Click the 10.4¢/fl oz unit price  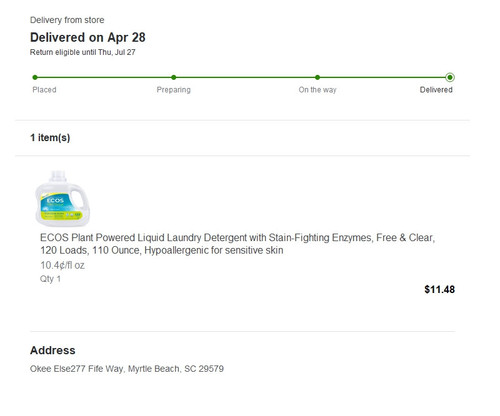(62, 265)
